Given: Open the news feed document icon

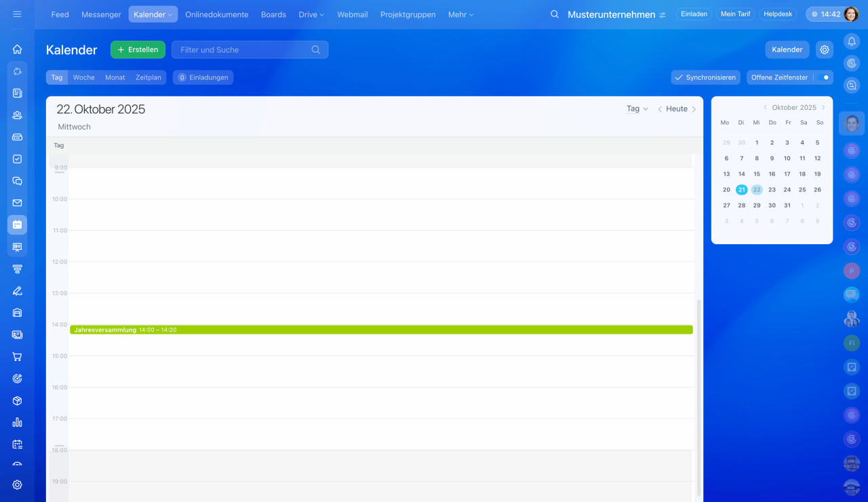Looking at the screenshot, I should tap(17, 93).
